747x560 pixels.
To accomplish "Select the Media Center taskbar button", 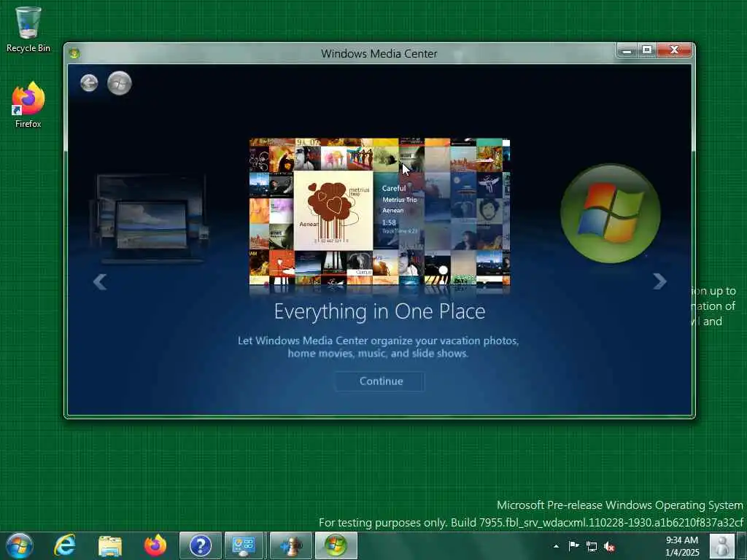I will pos(336,545).
